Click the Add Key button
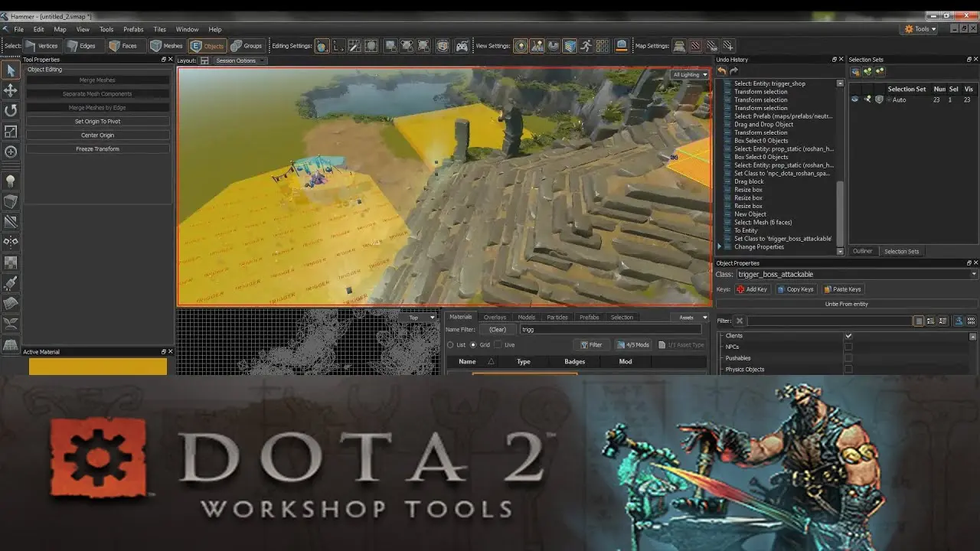 click(x=752, y=289)
